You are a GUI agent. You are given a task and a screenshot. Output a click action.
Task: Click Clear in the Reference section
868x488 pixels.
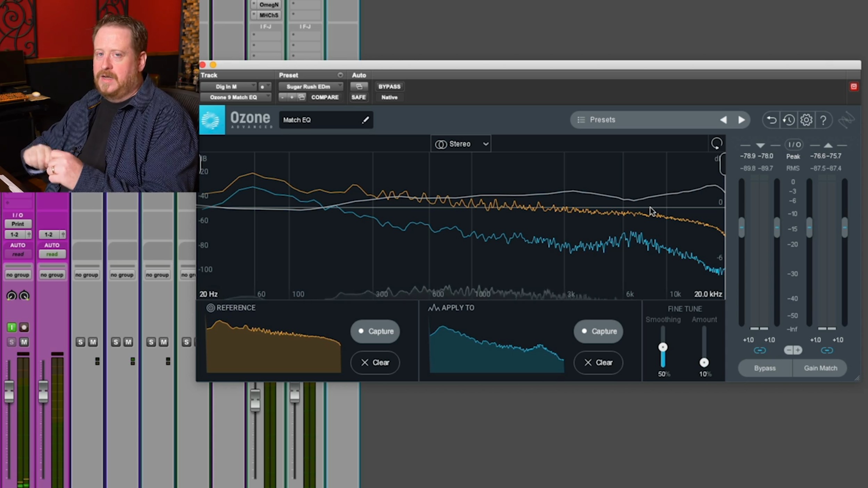pos(375,363)
